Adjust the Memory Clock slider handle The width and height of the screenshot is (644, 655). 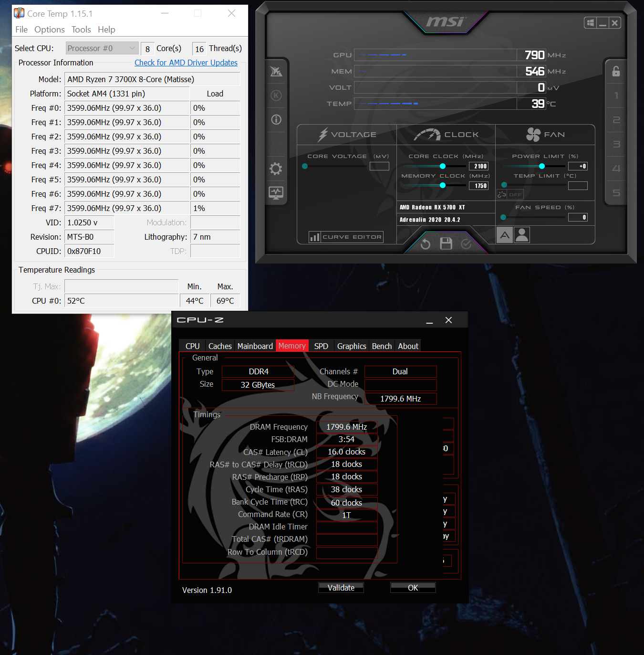click(443, 185)
